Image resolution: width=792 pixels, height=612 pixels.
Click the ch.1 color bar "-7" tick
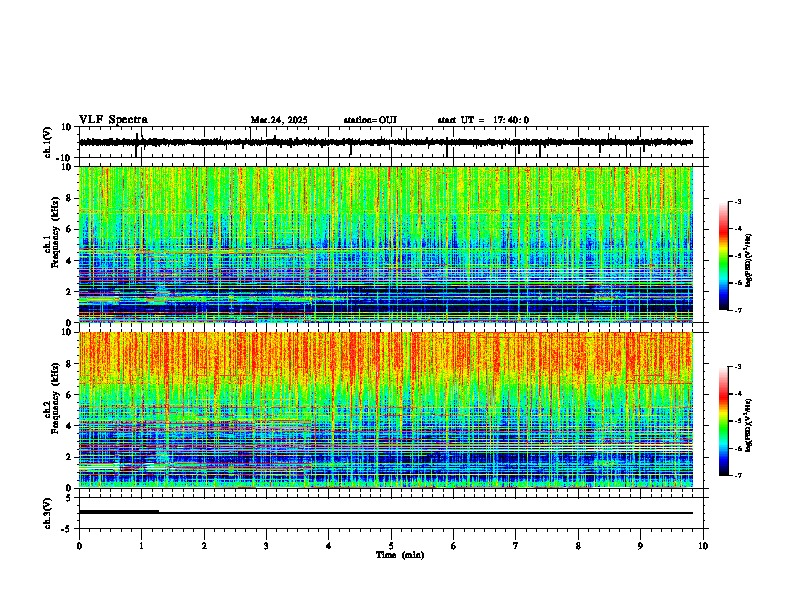[738, 310]
